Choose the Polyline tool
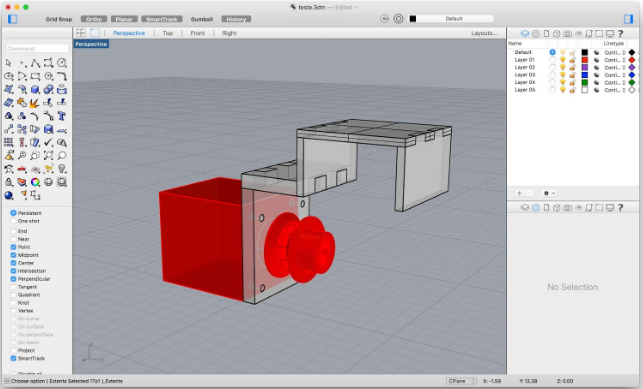Image resolution: width=643 pixels, height=389 pixels. [x=35, y=63]
